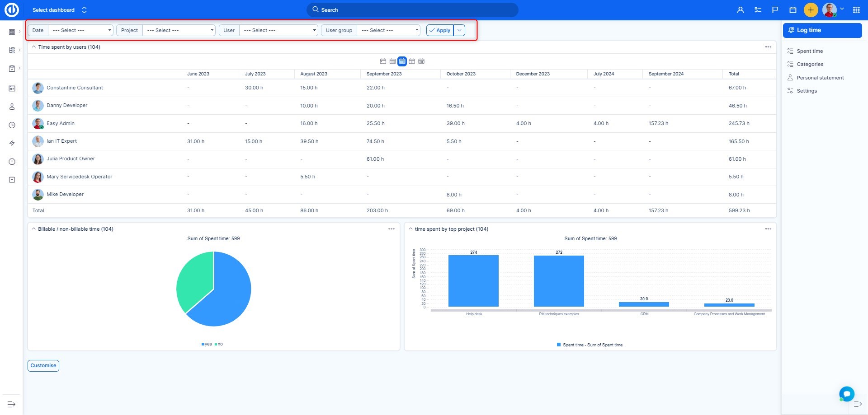Click the top Search field
The image size is (868, 415).
[x=412, y=10]
